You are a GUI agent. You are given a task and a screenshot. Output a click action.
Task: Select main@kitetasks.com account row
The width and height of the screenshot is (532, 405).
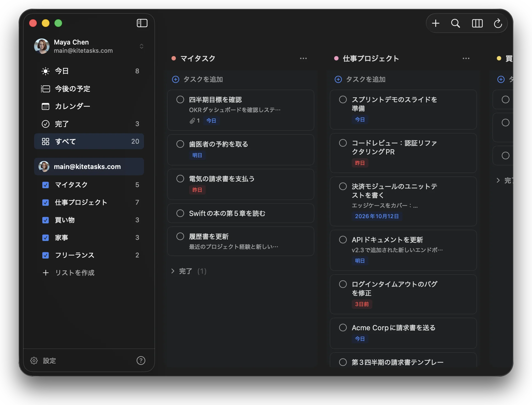[x=89, y=167]
